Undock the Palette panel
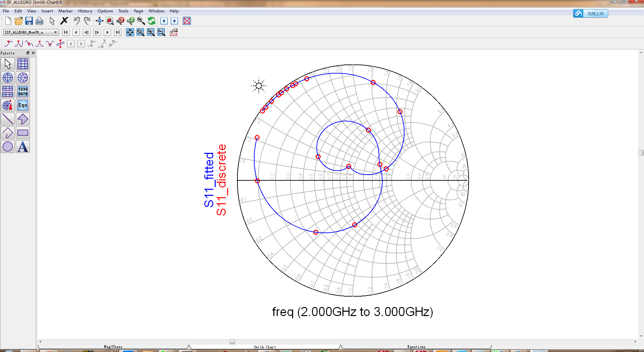The image size is (644, 352). (x=28, y=53)
